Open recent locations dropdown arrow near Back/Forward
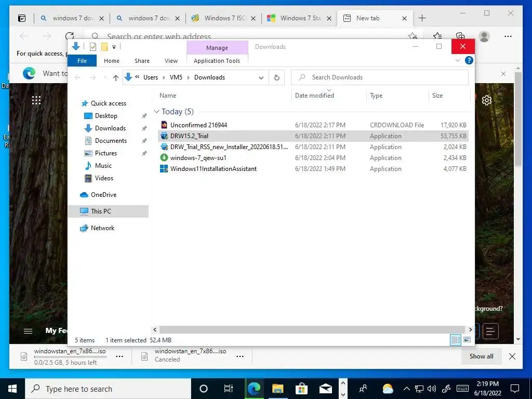The width and height of the screenshot is (532, 399). (105, 78)
